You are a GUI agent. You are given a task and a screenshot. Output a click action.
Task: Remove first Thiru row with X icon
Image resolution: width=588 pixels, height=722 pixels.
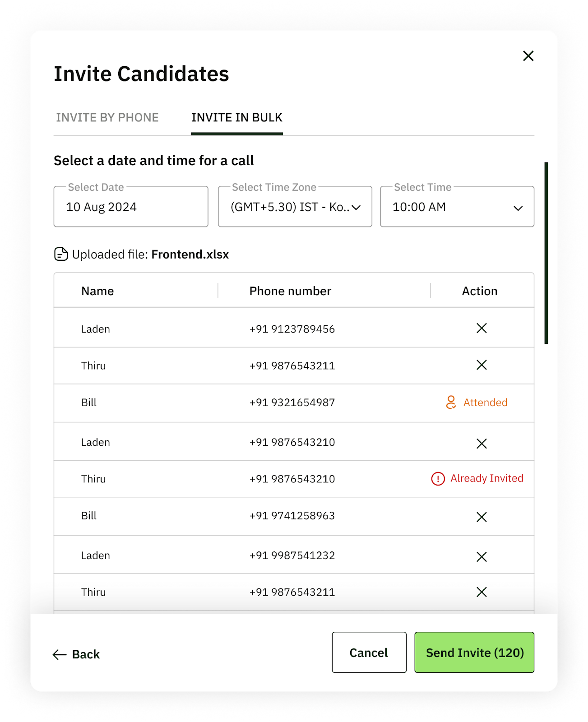(x=482, y=365)
